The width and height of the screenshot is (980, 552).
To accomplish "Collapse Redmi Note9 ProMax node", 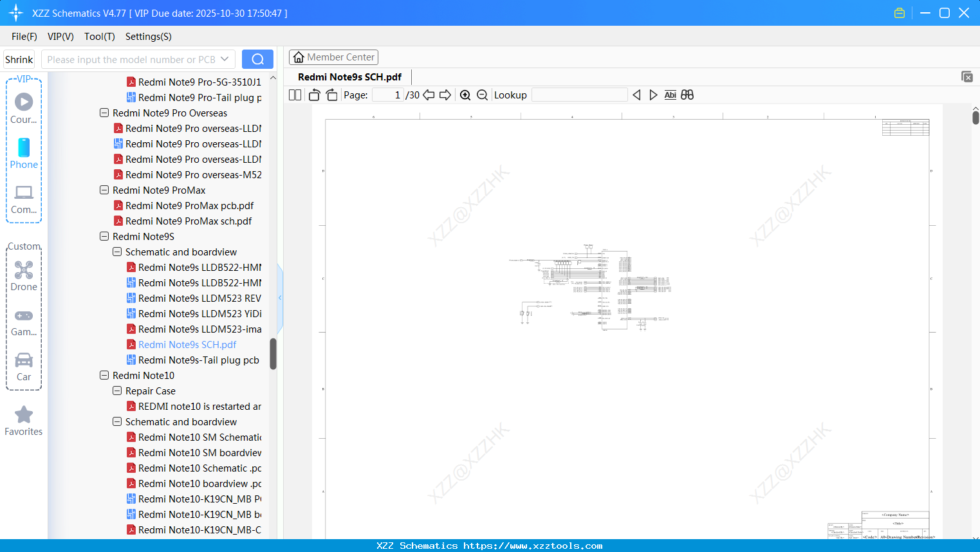I will click(x=104, y=190).
